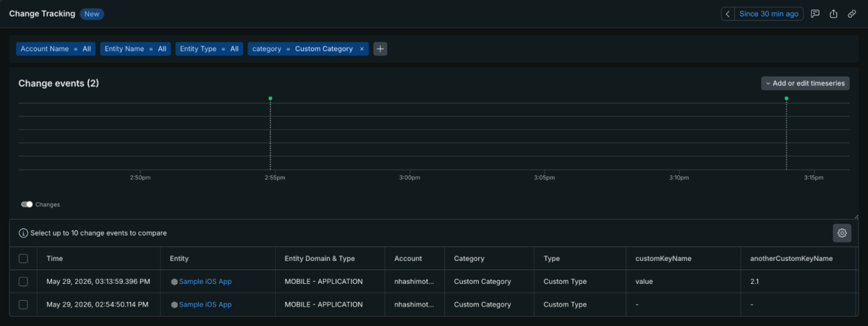Viewport: 868px width, 326px height.
Task: Click the 2.1 cell under anotherCustomKeyName
Action: pos(756,281)
